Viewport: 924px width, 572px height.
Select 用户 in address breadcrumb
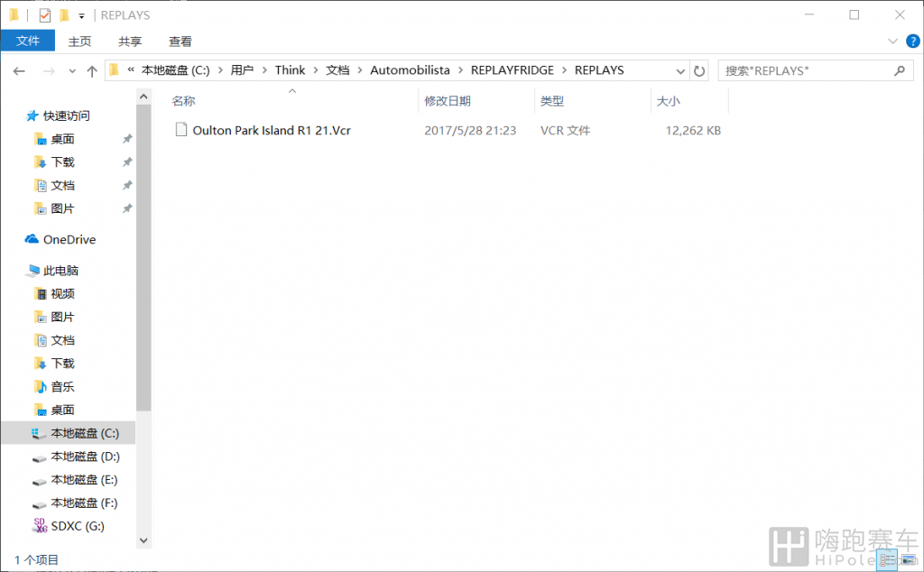242,70
